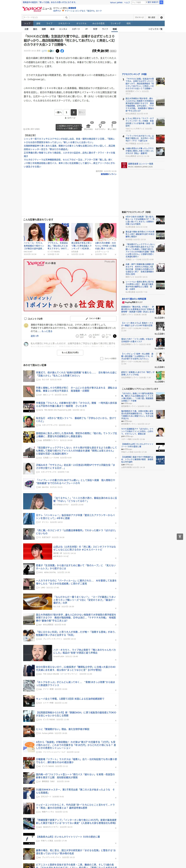
Task: Click the pencil コメントを書く button
Action: pyautogui.click(x=93, y=318)
